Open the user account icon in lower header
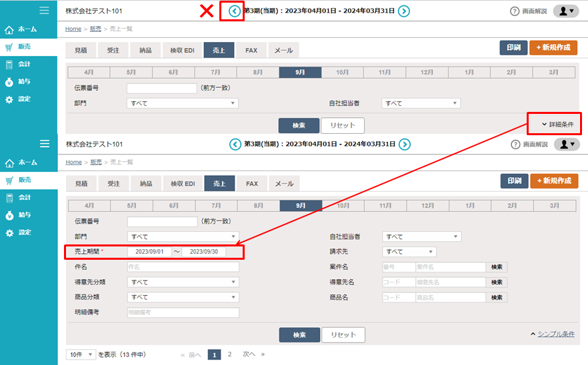 567,145
